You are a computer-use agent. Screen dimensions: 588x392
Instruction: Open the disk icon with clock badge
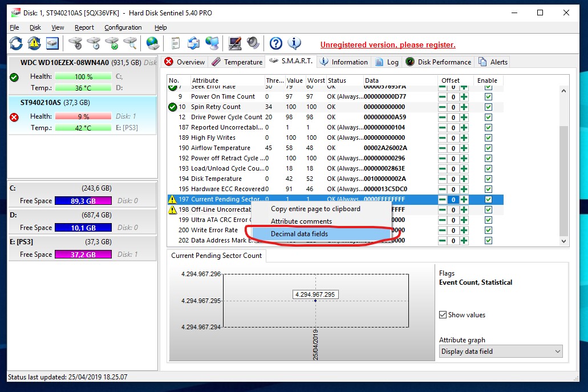(94, 43)
